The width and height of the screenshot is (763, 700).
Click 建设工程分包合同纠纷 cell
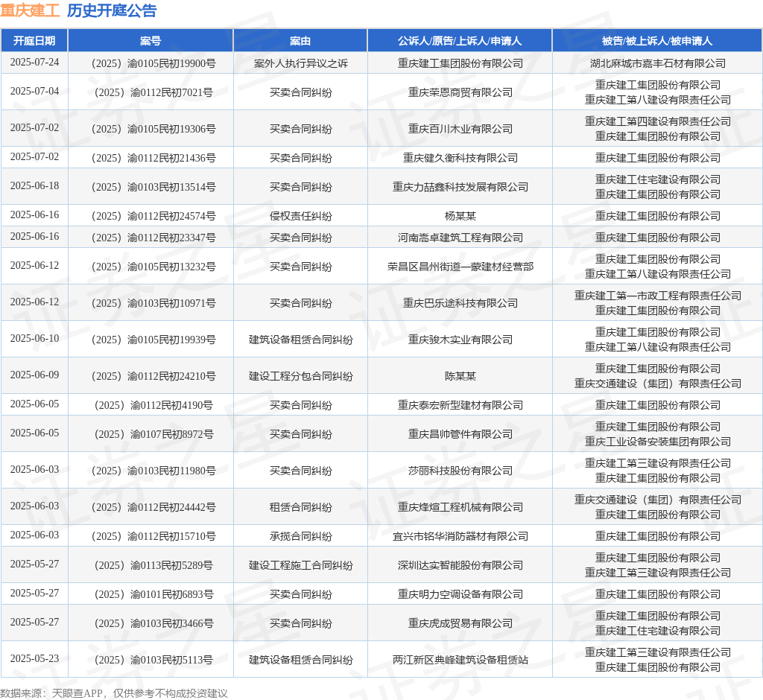pyautogui.click(x=301, y=376)
